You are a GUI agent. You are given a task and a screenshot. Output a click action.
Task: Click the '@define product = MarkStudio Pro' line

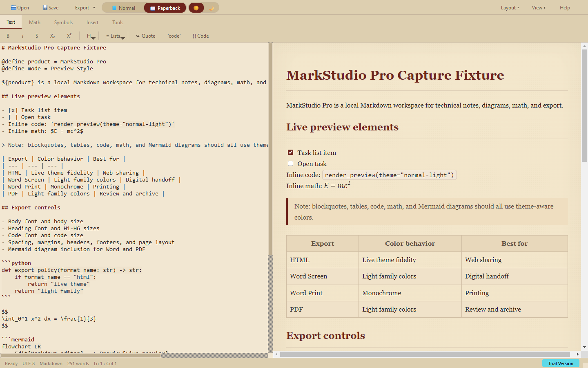[54, 62]
